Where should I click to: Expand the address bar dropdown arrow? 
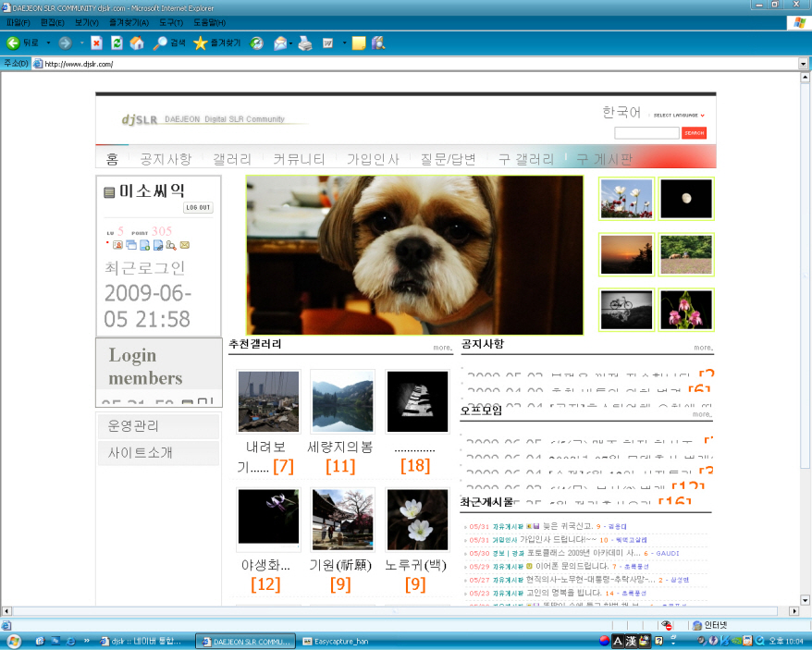[804, 64]
